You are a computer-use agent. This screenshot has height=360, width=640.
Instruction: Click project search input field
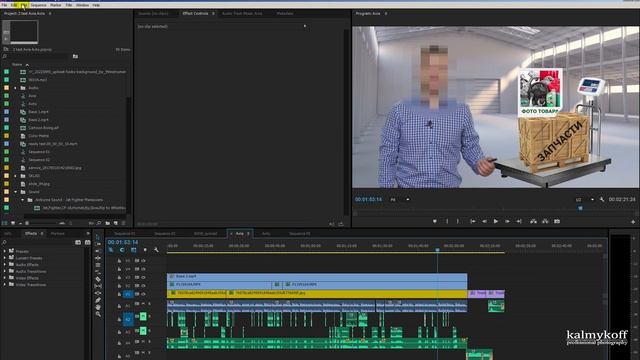pyautogui.click(x=36, y=56)
